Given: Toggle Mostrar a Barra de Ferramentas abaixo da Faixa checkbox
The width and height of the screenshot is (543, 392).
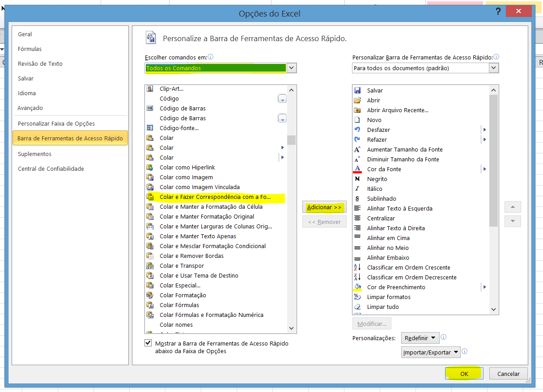Looking at the screenshot, I should click(x=148, y=343).
